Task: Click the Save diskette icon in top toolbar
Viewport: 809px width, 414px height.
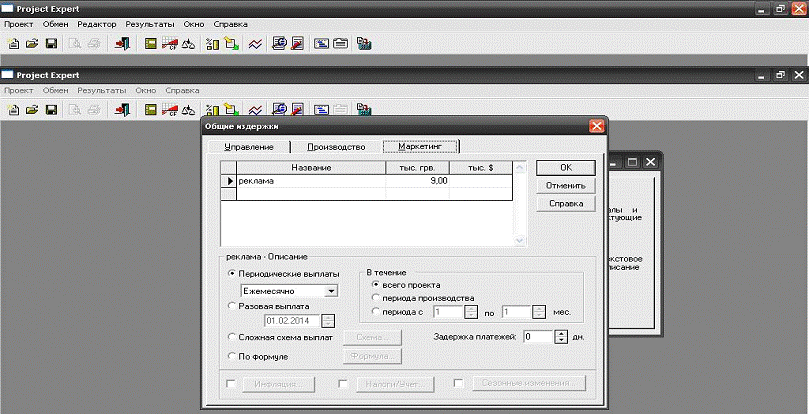Action: tap(50, 44)
